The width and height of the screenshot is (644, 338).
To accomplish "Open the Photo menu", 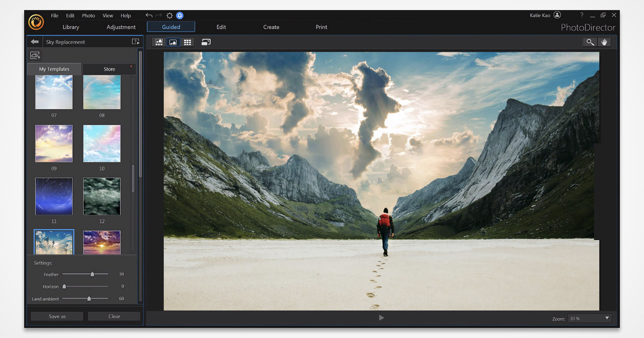I will [88, 16].
